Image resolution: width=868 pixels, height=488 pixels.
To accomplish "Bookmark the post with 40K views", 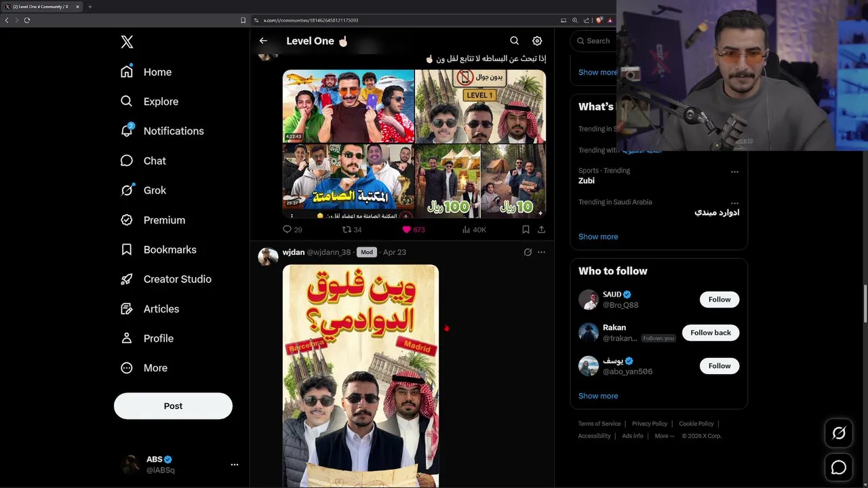I will pyautogui.click(x=526, y=230).
